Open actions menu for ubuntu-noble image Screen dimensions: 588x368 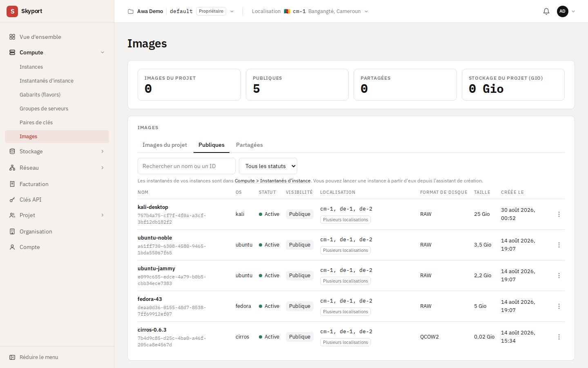tap(559, 245)
